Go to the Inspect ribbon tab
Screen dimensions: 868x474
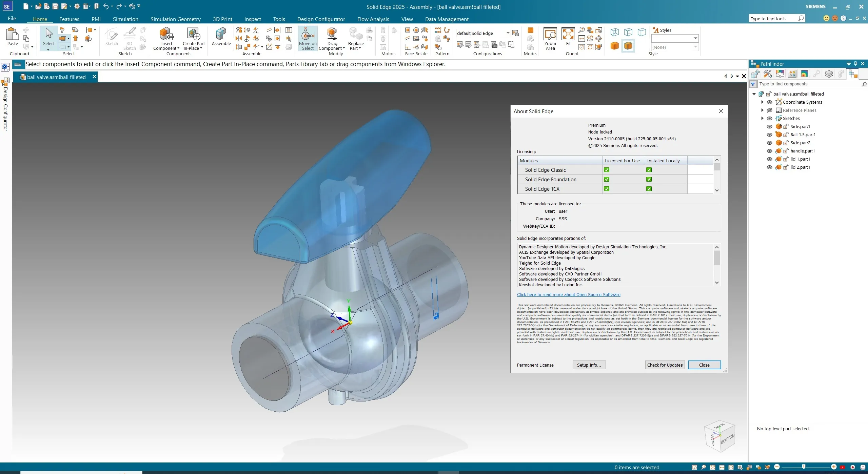(253, 19)
